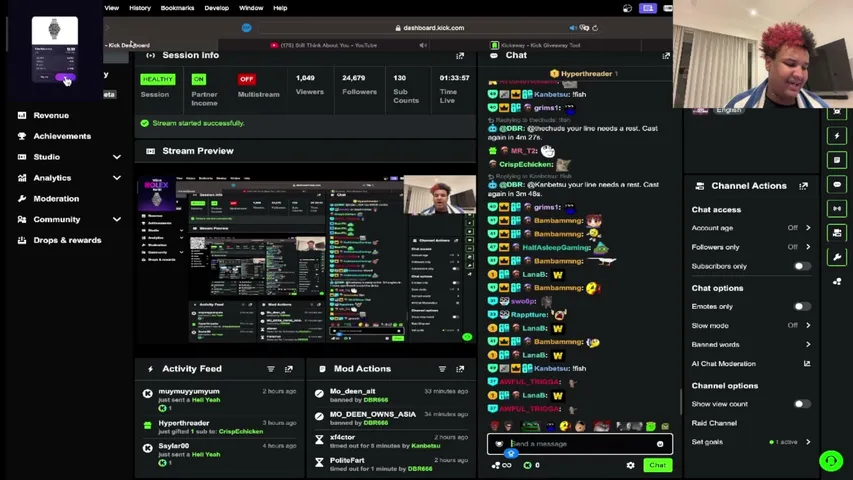
Task: Open Set goals chevron
Action: [808, 442]
